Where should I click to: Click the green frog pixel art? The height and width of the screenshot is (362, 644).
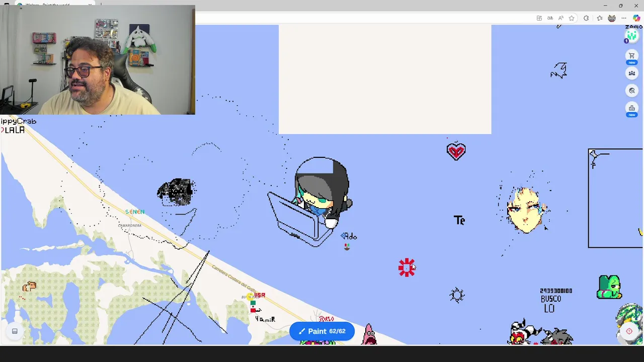[609, 287]
